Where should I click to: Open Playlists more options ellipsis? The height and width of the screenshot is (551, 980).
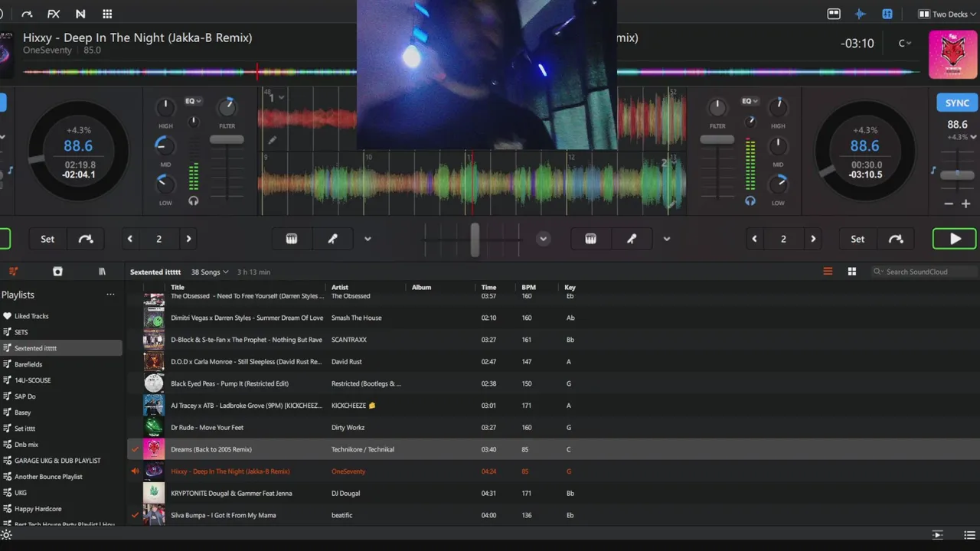point(110,295)
